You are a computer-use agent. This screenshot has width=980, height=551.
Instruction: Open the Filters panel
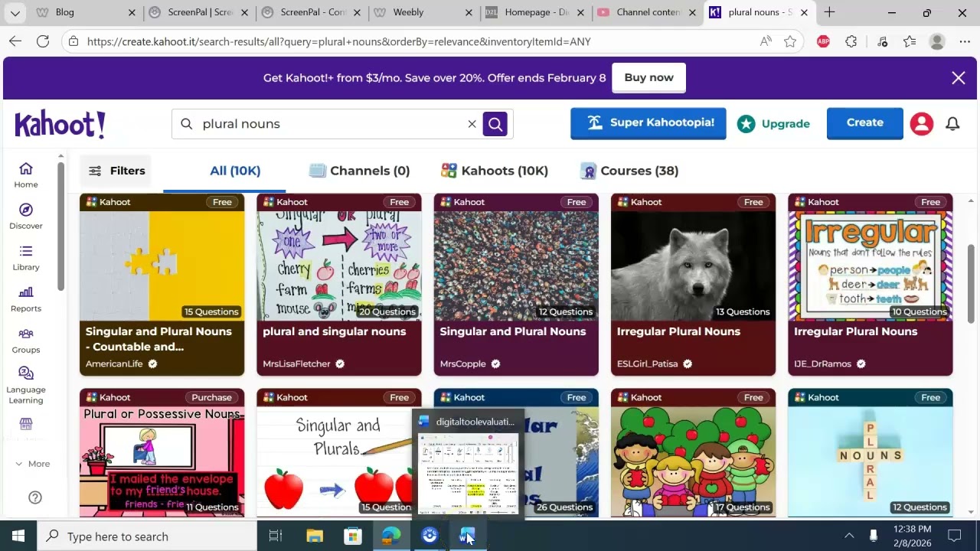(x=116, y=171)
